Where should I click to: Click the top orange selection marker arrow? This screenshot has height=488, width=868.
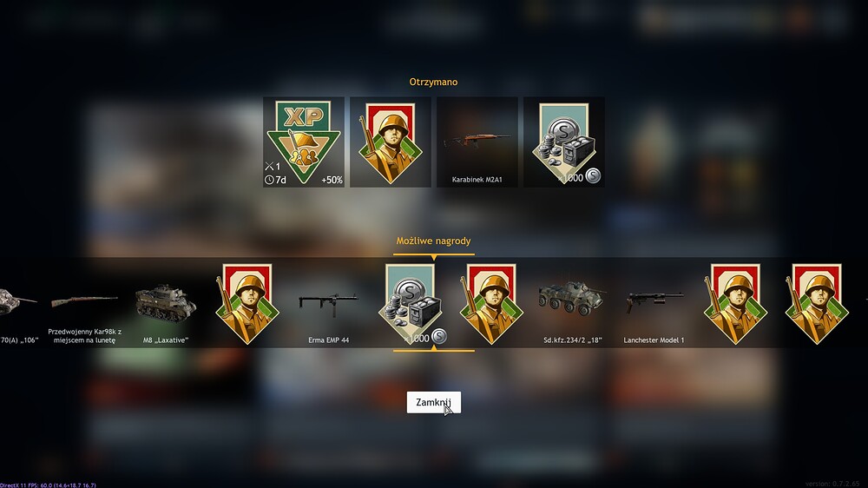click(x=434, y=258)
